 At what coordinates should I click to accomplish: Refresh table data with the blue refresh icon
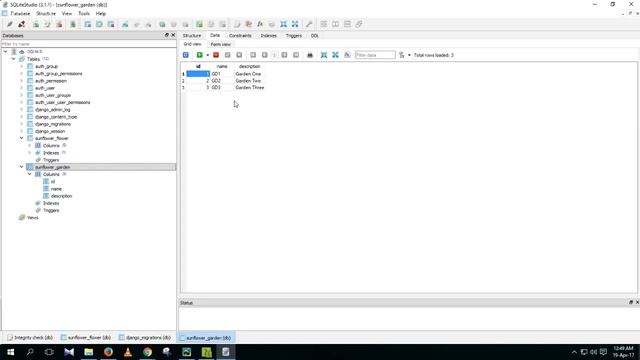pyautogui.click(x=186, y=55)
